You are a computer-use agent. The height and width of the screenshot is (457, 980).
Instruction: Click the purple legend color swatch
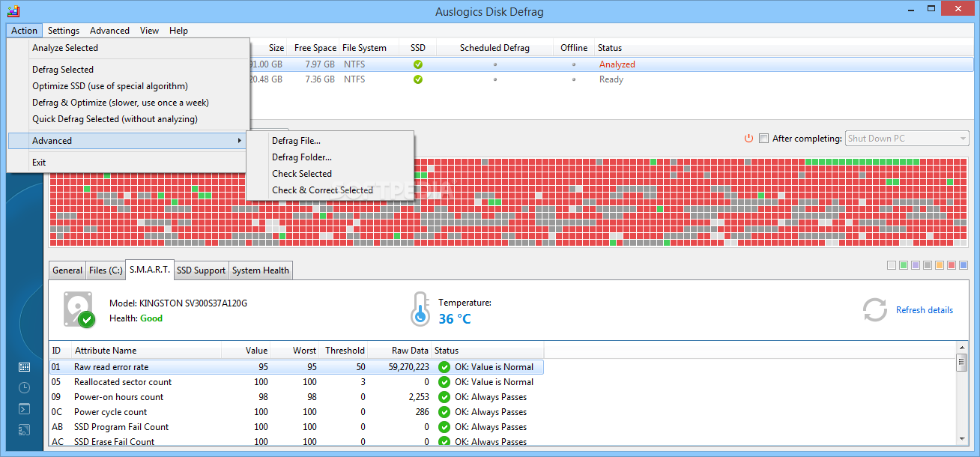[916, 265]
